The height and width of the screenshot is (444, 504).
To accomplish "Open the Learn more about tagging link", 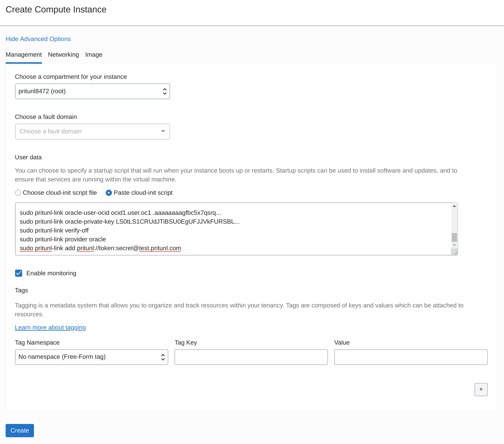I will tap(50, 327).
